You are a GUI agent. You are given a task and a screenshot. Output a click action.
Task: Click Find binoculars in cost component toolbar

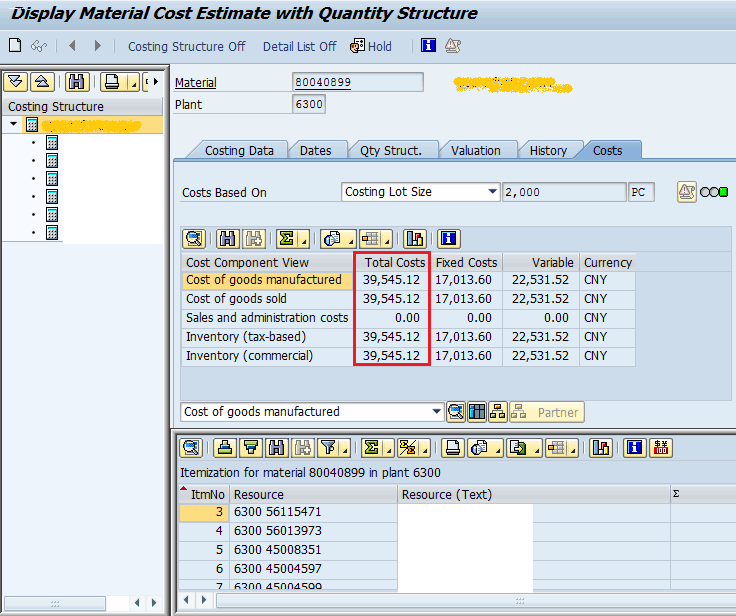[228, 239]
